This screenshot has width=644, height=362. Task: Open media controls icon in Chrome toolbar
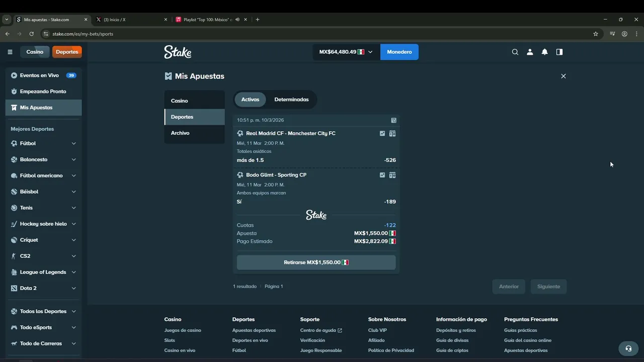[612, 34]
